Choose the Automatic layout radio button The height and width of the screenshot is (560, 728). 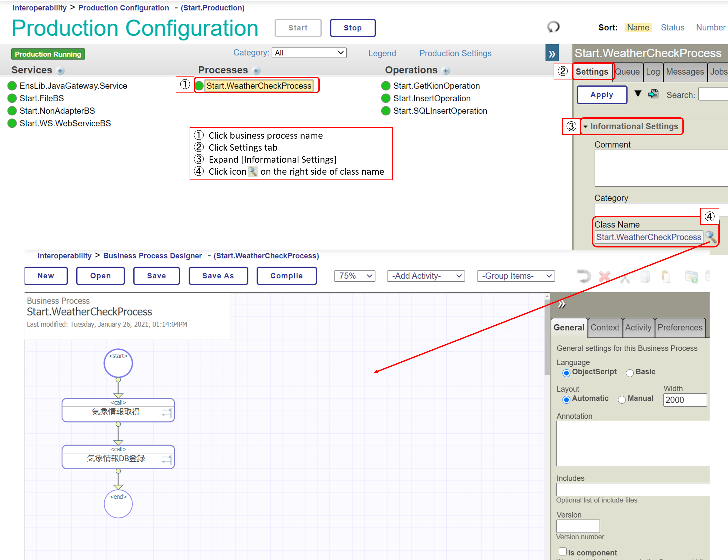click(566, 399)
